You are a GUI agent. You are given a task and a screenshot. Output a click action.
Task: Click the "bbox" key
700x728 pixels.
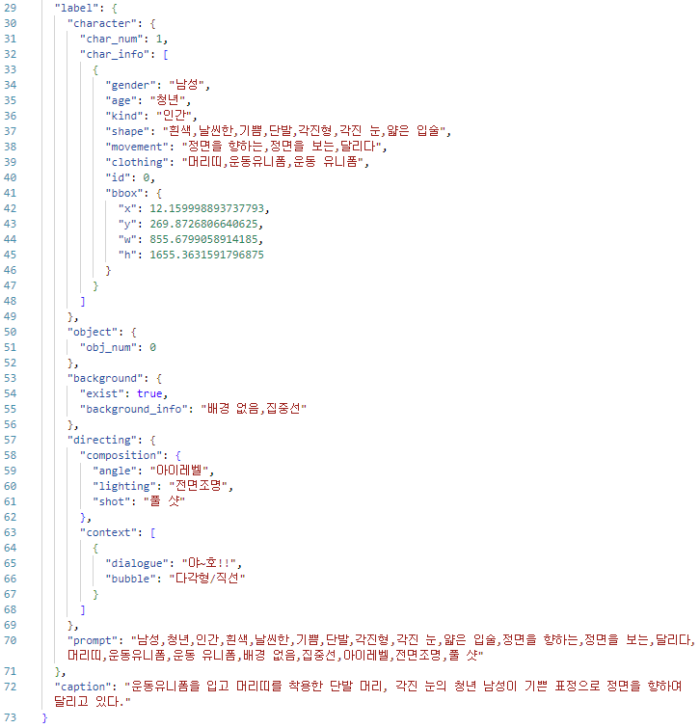coord(124,193)
